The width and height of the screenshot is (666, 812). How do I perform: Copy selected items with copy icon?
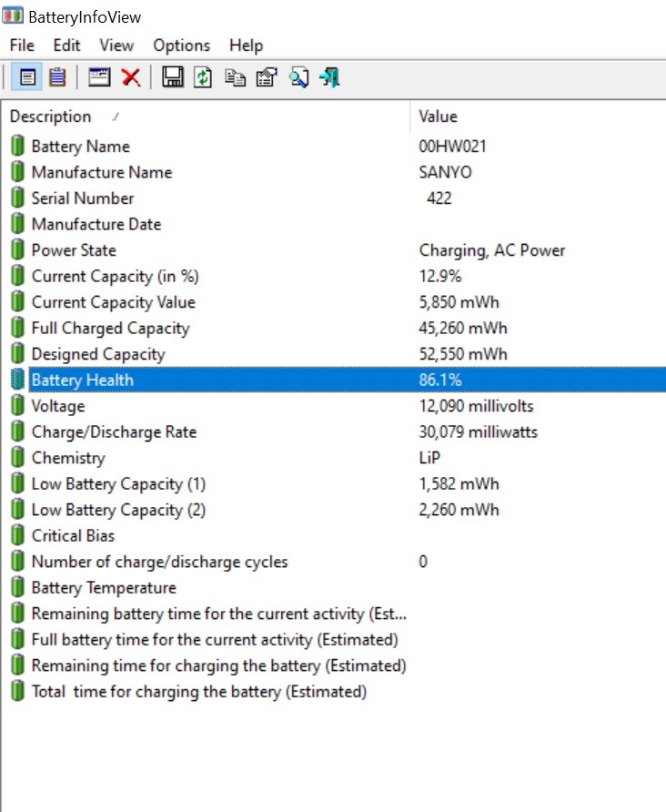pos(235,77)
